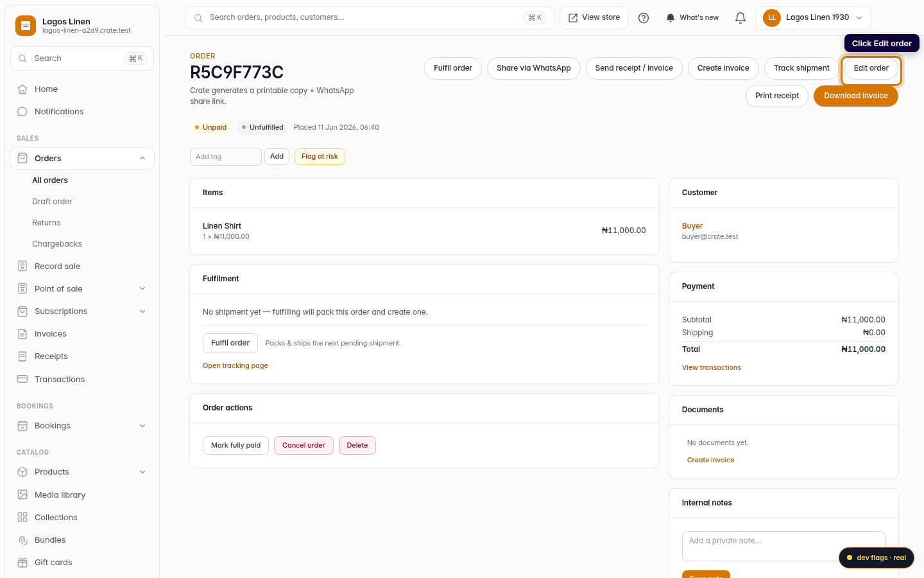The width and height of the screenshot is (924, 578).
Task: Click Create invoice link in Documents
Action: [x=711, y=460]
